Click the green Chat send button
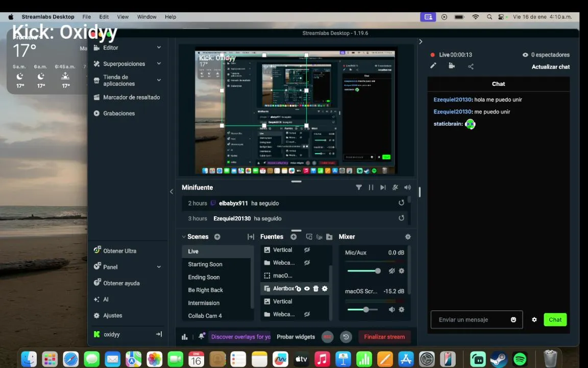 [x=555, y=319]
